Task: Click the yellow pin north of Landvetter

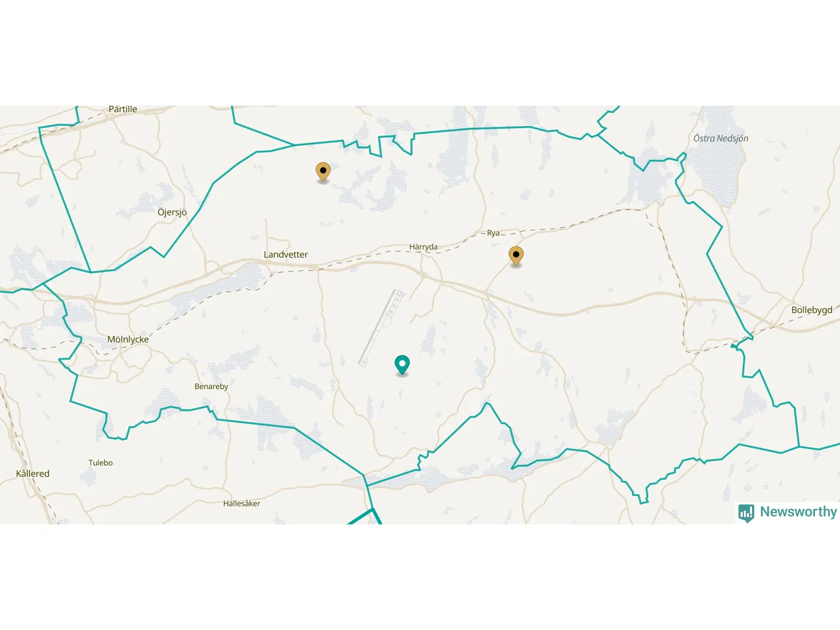Action: pos(323,172)
